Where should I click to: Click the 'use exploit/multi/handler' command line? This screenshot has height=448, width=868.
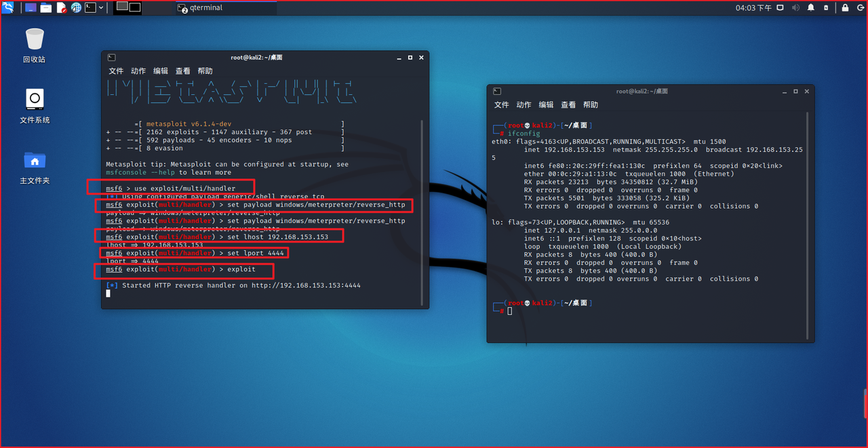171,188
